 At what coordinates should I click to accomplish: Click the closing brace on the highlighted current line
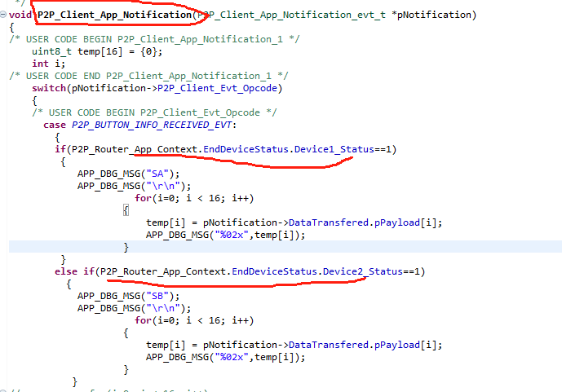[x=126, y=247]
